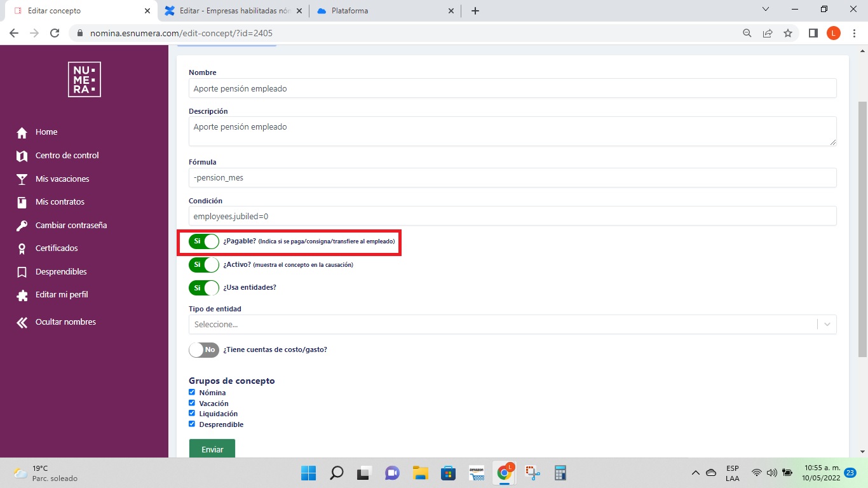
Task: Reload the page with the refresh icon
Action: (55, 33)
